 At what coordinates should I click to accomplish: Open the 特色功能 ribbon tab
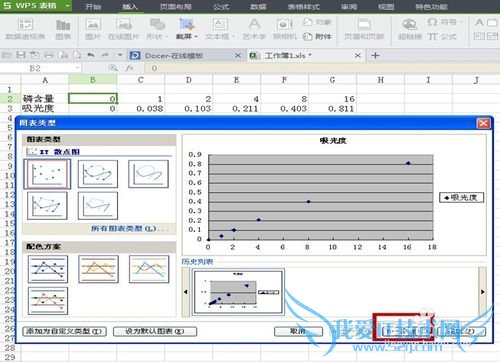coord(431,7)
